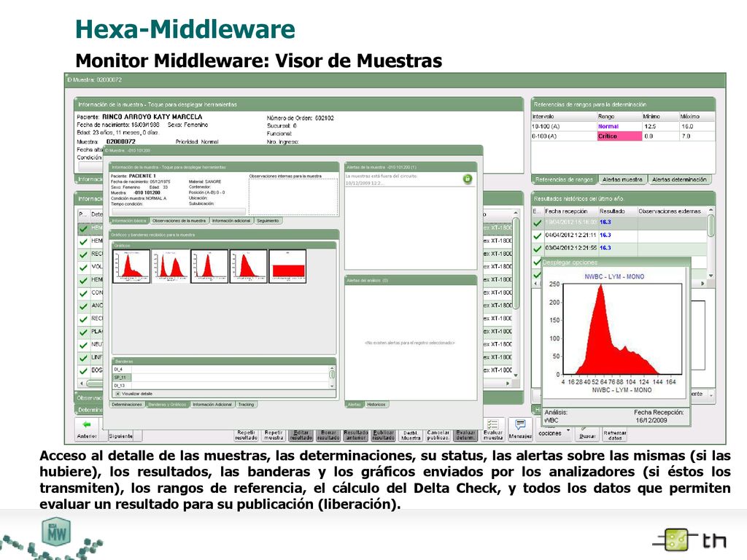Select the DI_4 row in Banderas
Image resolution: width=747 pixels, height=560 pixels.
click(222, 369)
